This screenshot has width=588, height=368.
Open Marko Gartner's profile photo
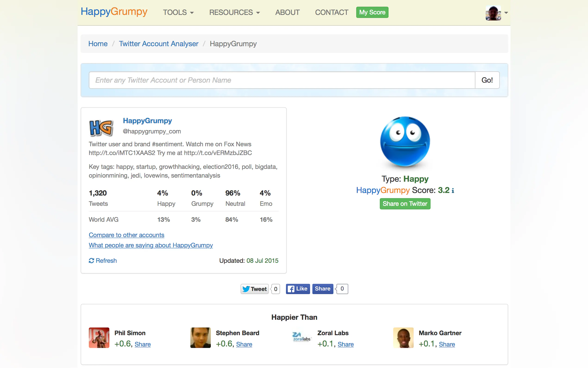[x=403, y=337]
